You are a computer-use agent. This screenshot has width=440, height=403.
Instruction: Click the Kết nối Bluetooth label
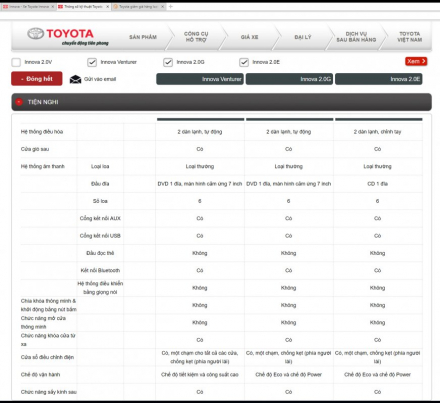(100, 270)
